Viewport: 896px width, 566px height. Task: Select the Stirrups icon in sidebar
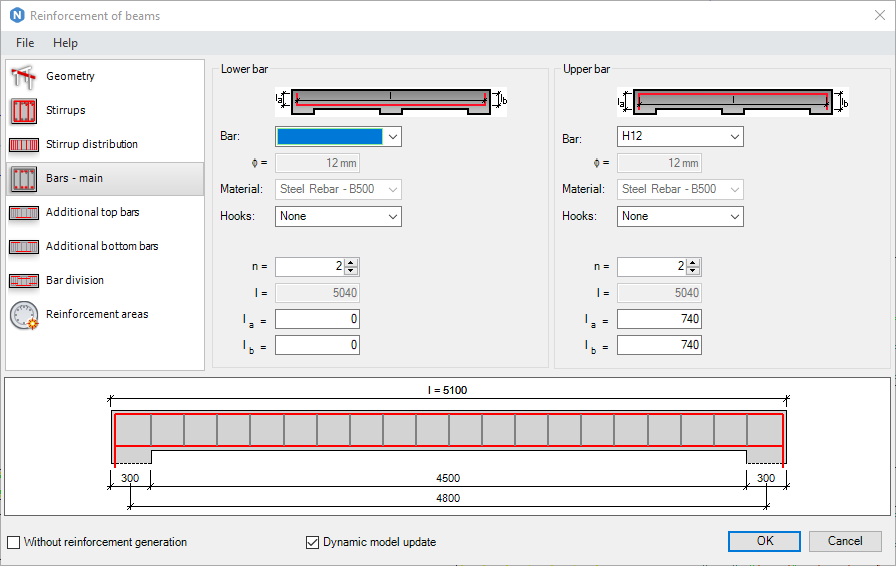[x=24, y=110]
